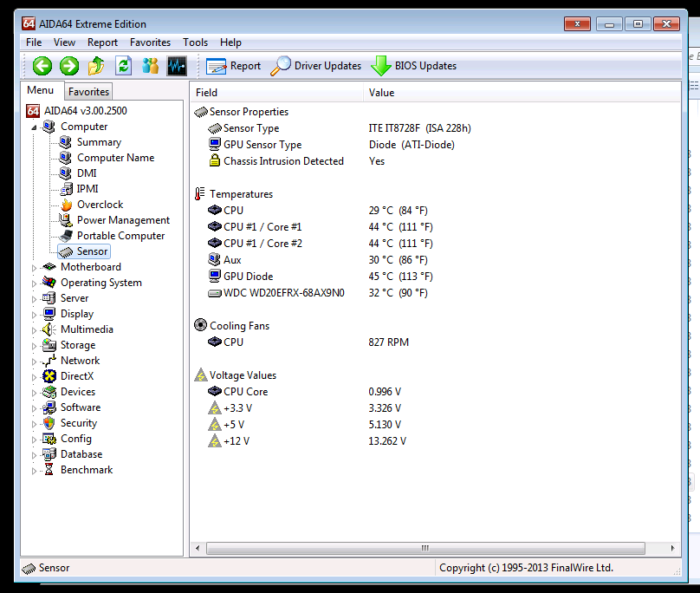Expand the Devices tree node
This screenshot has width=700, height=593.
(35, 393)
